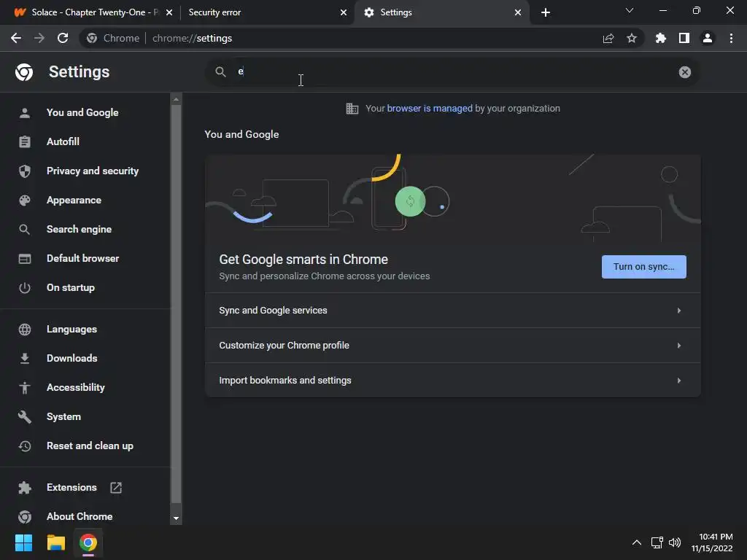The height and width of the screenshot is (560, 747).
Task: Open volume control in system tray
Action: 675,542
